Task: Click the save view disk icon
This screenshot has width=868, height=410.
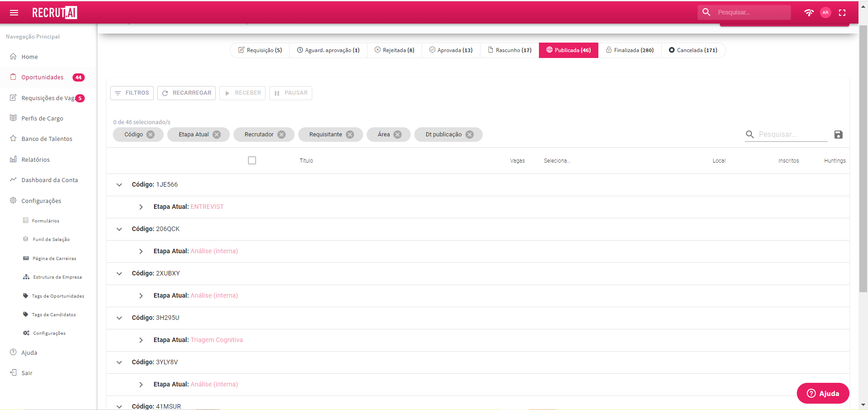Action: point(838,135)
